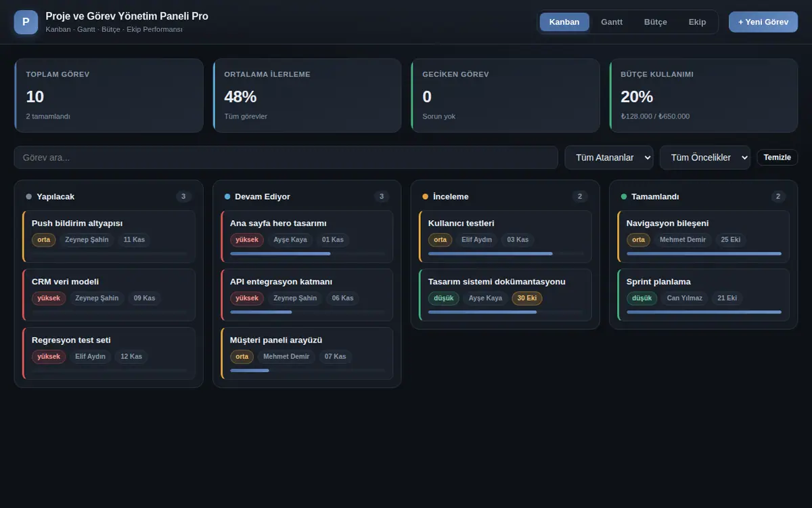Click the Geciken Görev stat card

pyautogui.click(x=505, y=96)
